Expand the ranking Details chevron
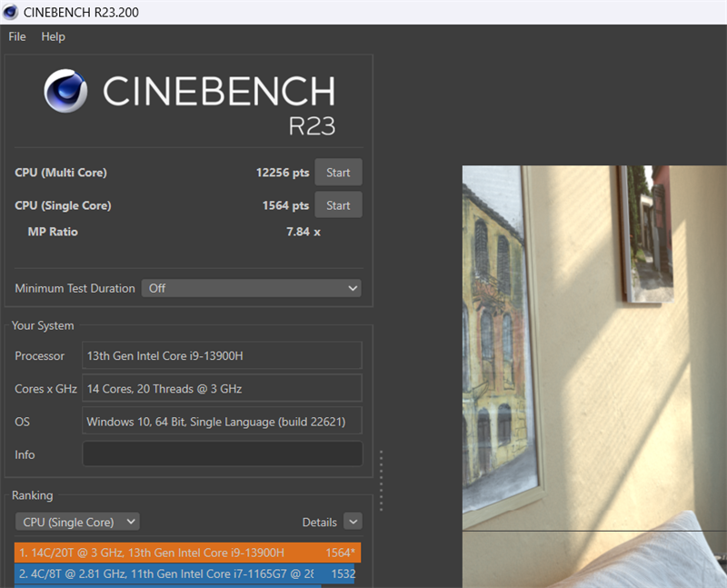727x588 pixels. [353, 523]
